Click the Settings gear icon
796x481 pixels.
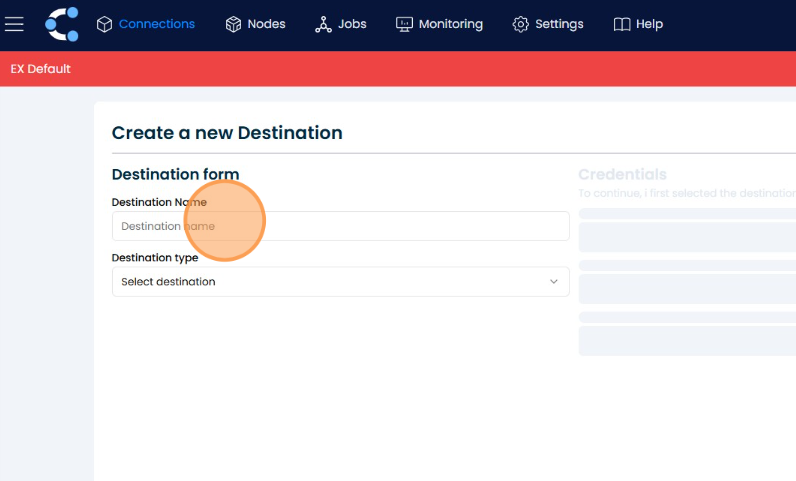[x=520, y=24]
